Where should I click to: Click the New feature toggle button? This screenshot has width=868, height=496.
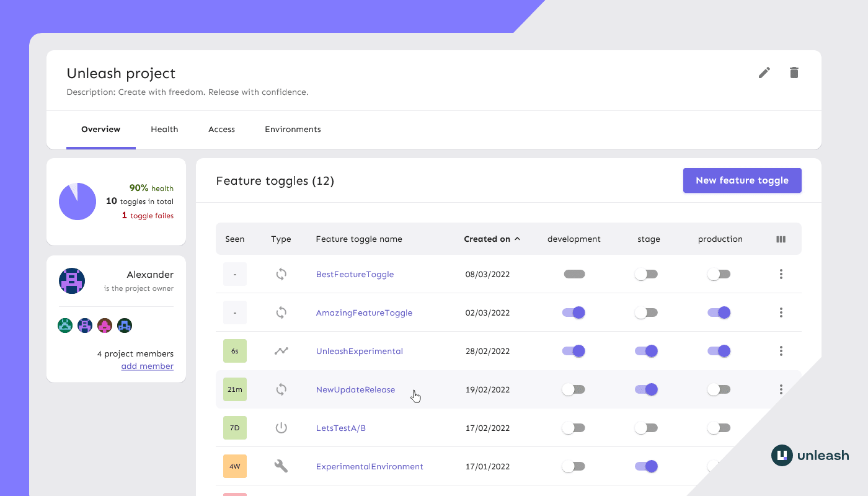pos(742,180)
